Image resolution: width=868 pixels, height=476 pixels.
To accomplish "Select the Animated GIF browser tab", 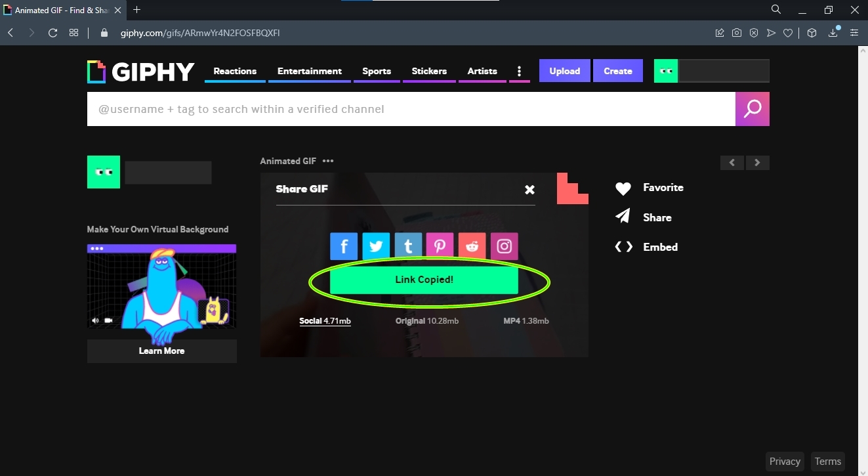I will 64,10.
